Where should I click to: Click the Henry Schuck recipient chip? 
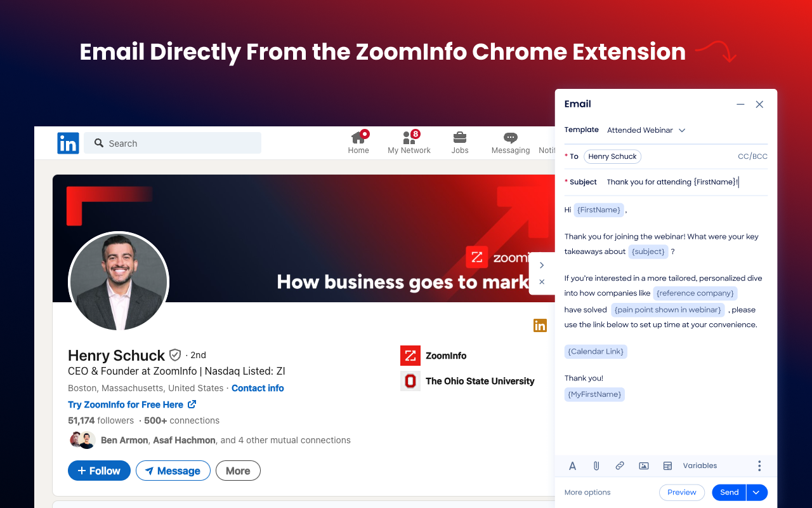pos(612,156)
